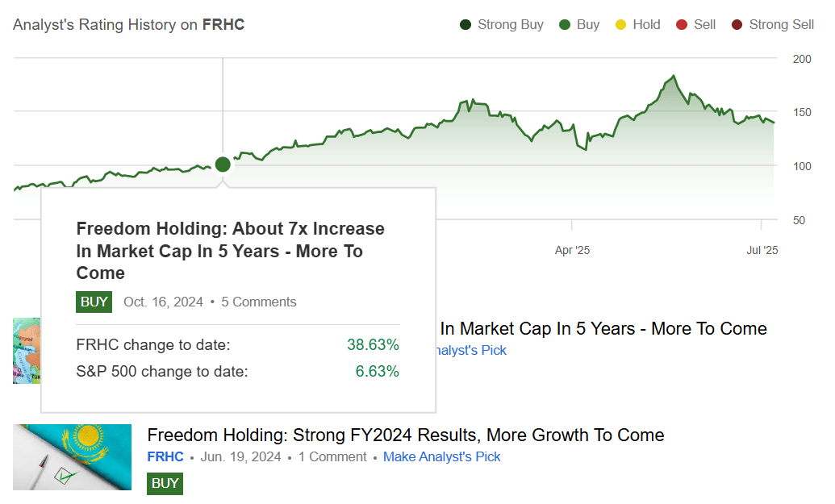Click the green rating marker on chart
Image resolution: width=835 pixels, height=504 pixels.
(223, 165)
